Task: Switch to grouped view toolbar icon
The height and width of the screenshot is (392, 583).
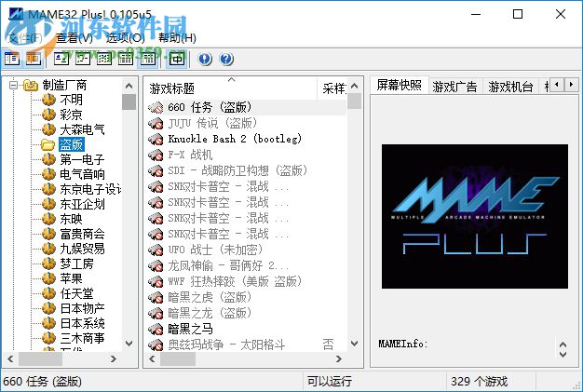Action: tap(148, 59)
